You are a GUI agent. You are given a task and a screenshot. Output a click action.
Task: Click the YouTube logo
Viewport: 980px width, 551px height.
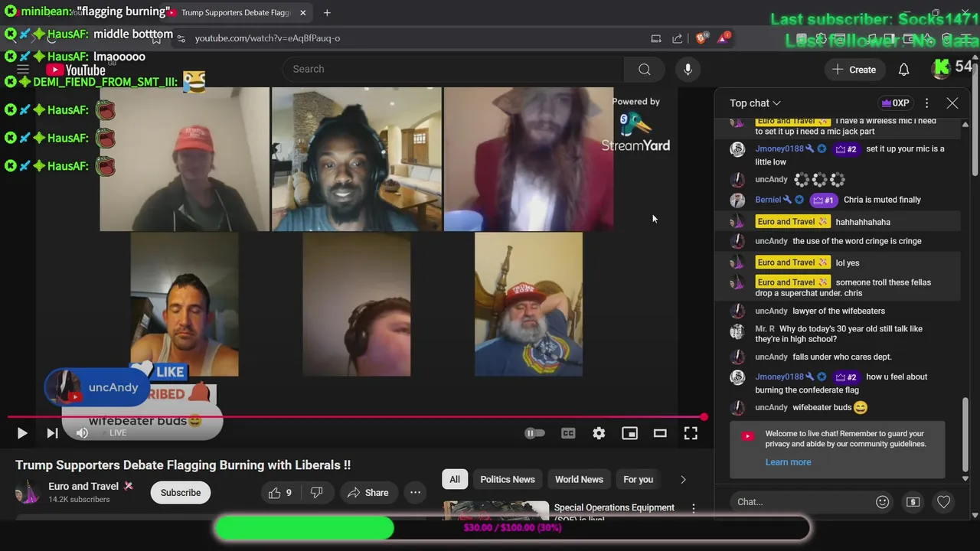pos(75,70)
